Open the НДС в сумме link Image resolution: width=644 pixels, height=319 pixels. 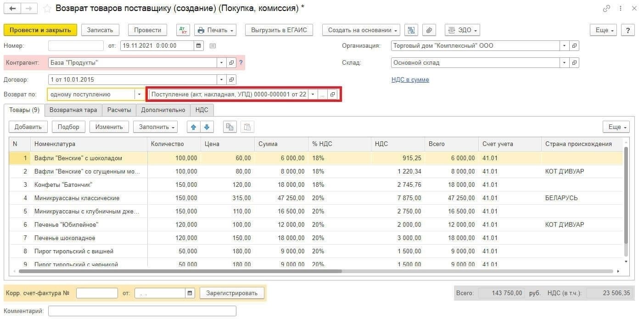[410, 80]
